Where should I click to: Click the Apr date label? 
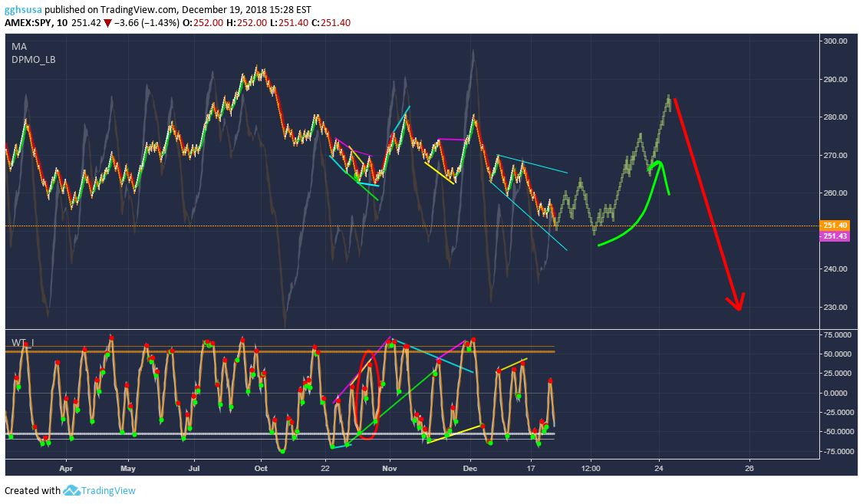click(x=66, y=469)
